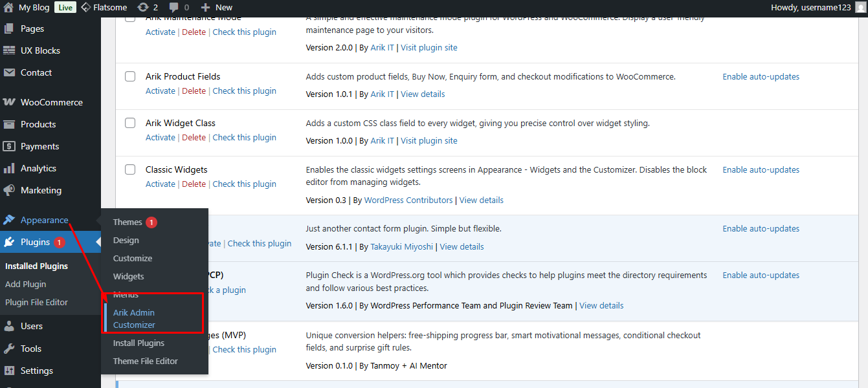
Task: Click the Payments dollar icon
Action: (9, 146)
